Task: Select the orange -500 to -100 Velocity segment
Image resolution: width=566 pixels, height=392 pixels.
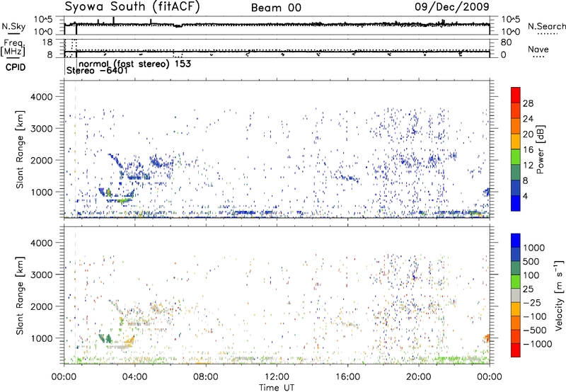Action: (516, 323)
